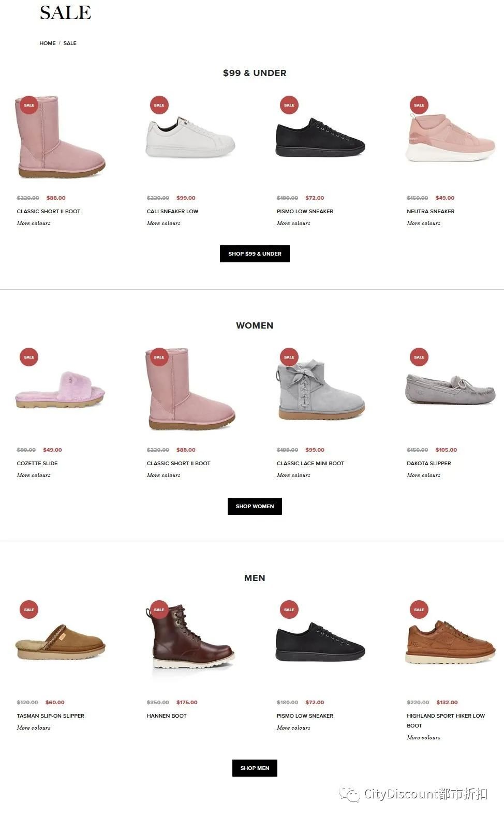Click the SHOP WOMEN button
This screenshot has width=504, height=817.
point(255,507)
